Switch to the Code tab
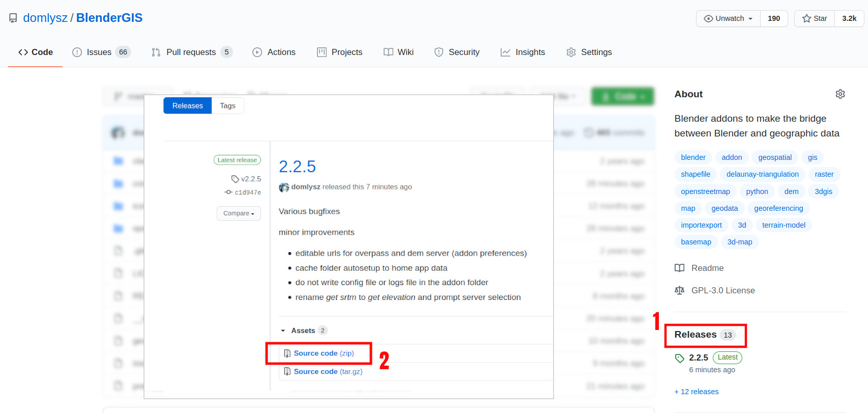 click(x=36, y=52)
